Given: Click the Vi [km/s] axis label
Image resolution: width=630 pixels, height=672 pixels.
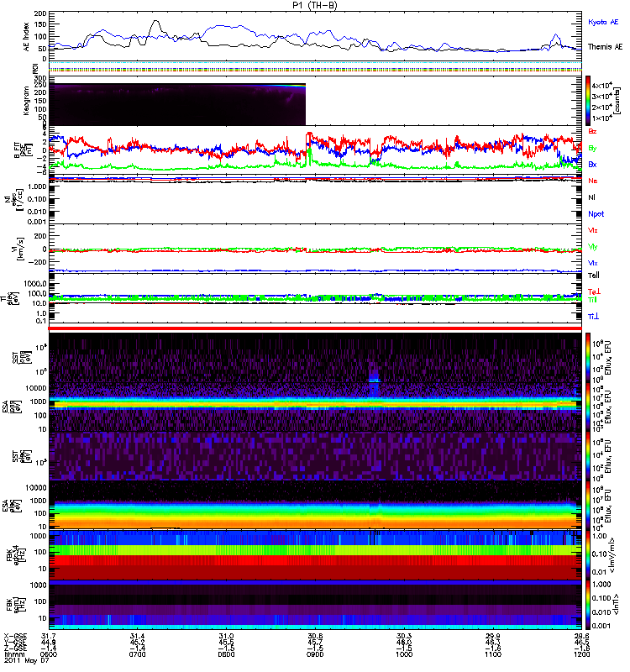Looking at the screenshot, I should 20,249.
